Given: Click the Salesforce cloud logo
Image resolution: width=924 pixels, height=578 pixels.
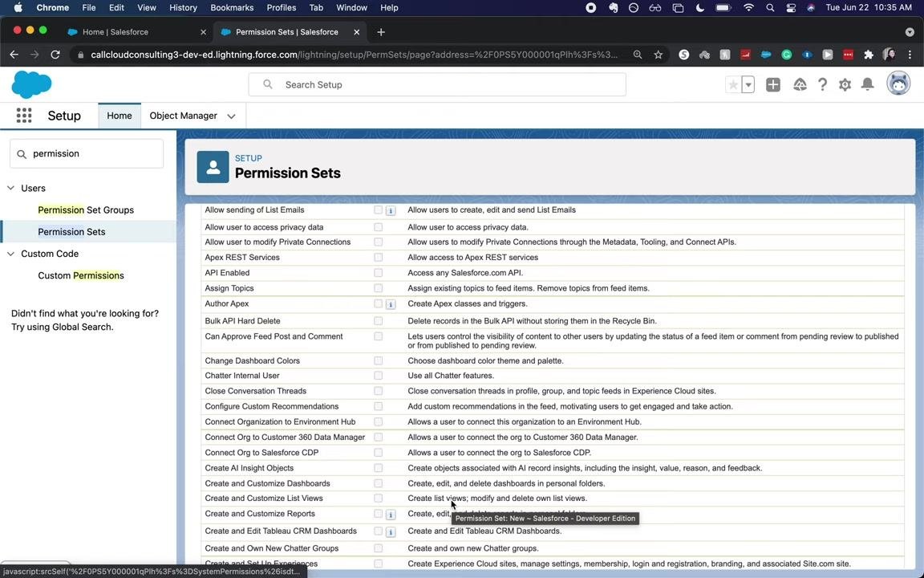Looking at the screenshot, I should 31,84.
